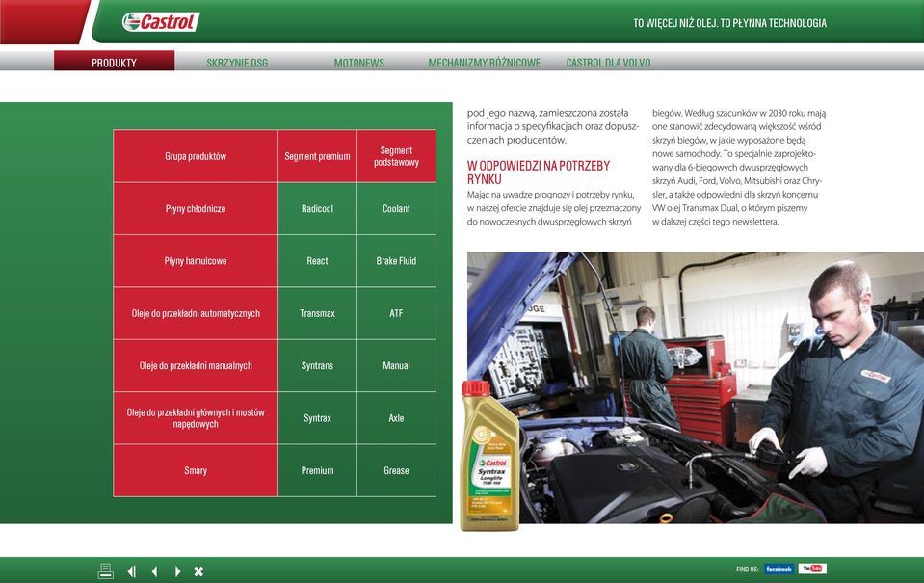Open the Facebook link in the footer
The height and width of the screenshot is (583, 924).
click(779, 569)
